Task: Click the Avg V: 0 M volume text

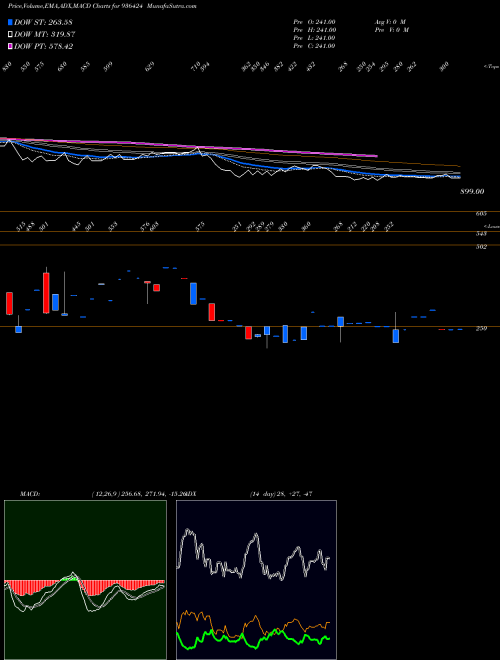Action: (x=389, y=22)
